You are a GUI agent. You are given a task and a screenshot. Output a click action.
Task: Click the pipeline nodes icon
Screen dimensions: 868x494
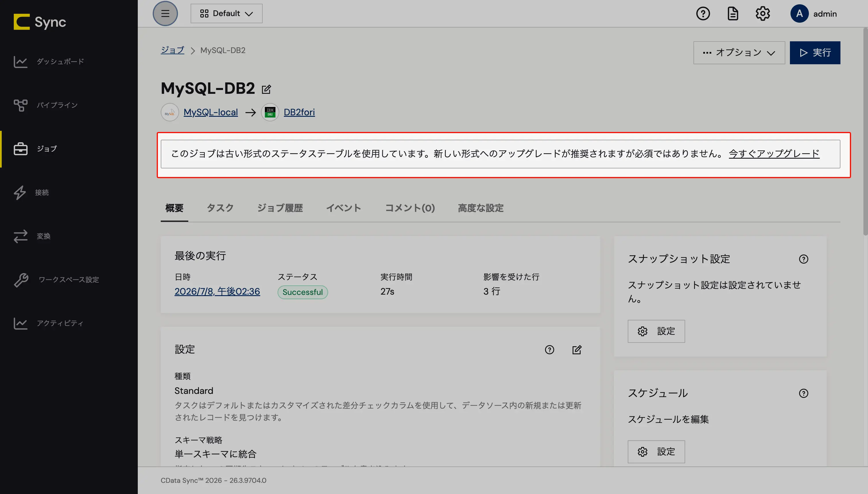[20, 105]
